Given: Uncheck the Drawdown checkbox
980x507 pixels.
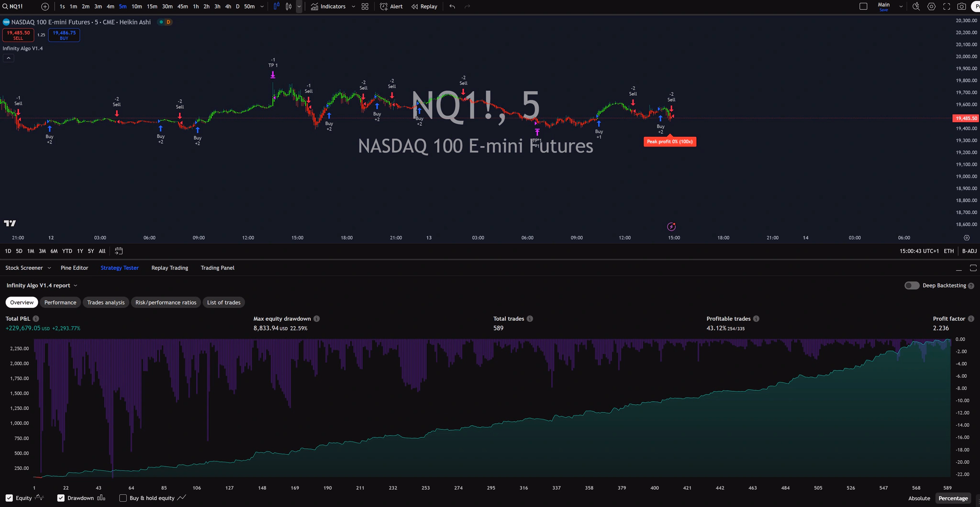Looking at the screenshot, I should (x=61, y=498).
